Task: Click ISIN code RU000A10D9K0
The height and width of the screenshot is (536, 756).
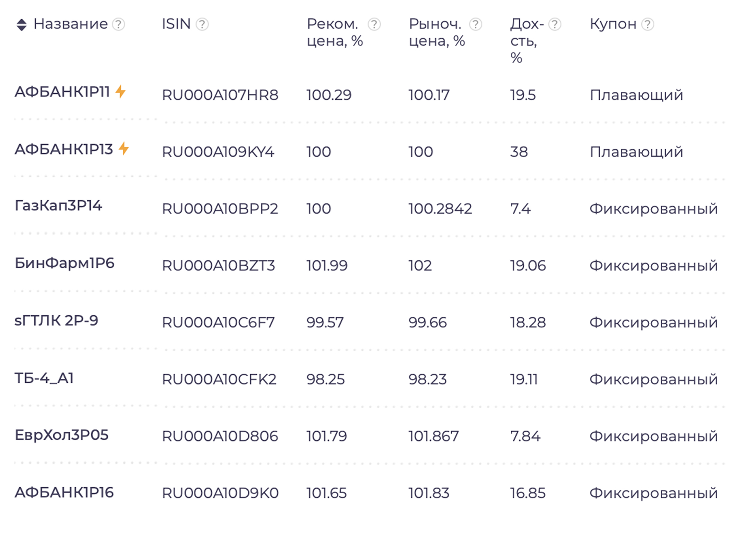Action: pos(220,493)
